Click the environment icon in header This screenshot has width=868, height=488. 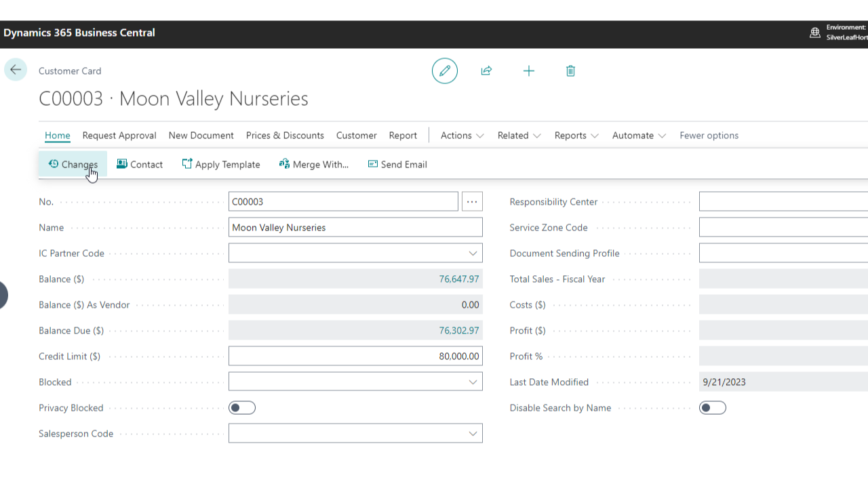[815, 33]
